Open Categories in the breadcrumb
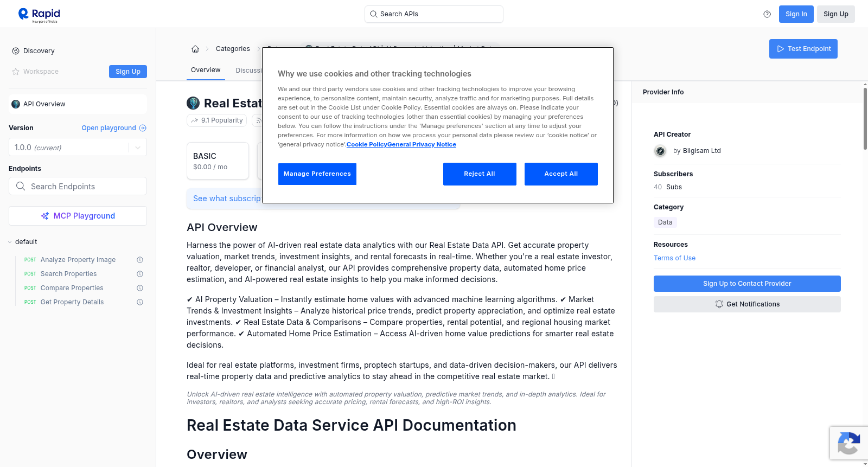 [233, 49]
